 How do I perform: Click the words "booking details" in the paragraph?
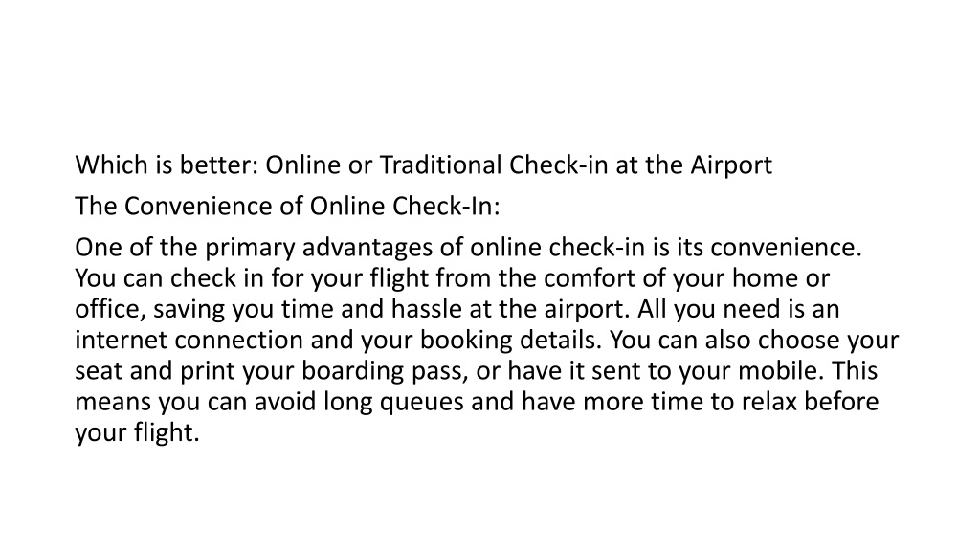[x=510, y=342]
